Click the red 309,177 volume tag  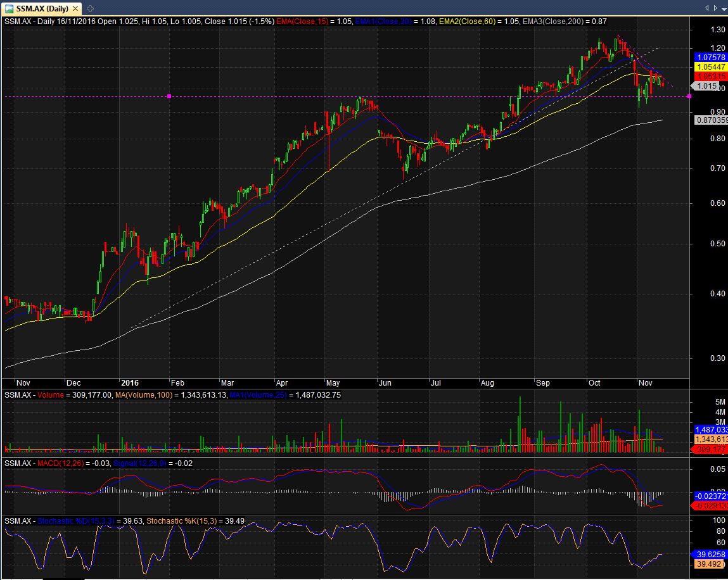710,449
